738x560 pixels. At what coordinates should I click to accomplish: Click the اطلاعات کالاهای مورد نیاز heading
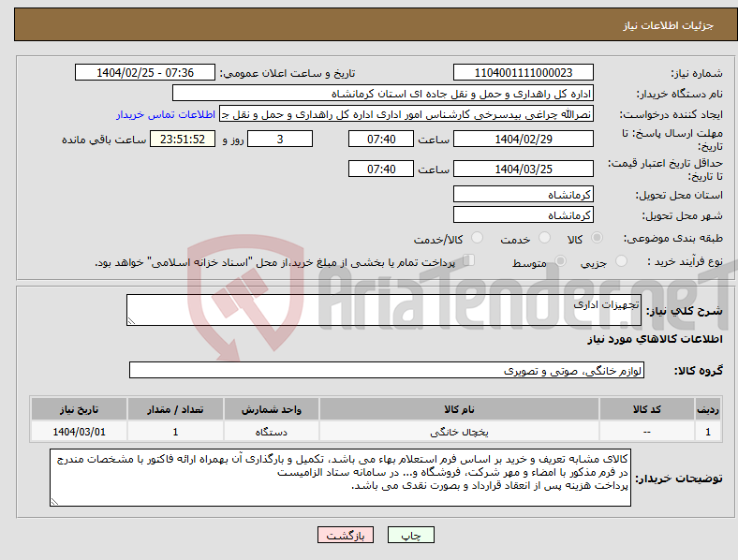pyautogui.click(x=655, y=339)
